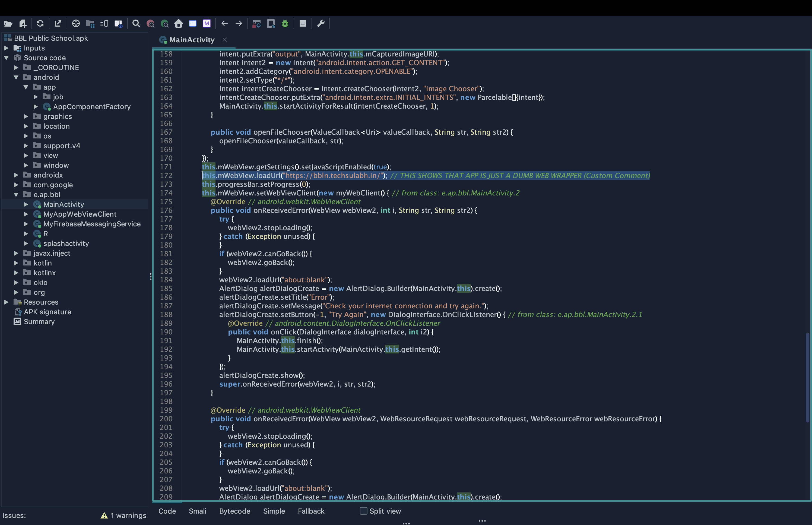Open AndroidManifest via M icon
Image resolution: width=812 pixels, height=525 pixels.
[207, 24]
